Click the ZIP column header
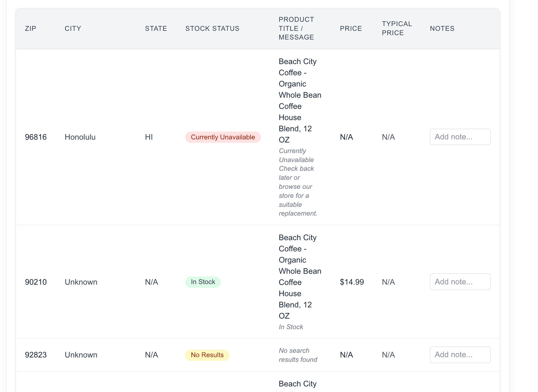The height and width of the screenshot is (392, 538). [x=31, y=28]
